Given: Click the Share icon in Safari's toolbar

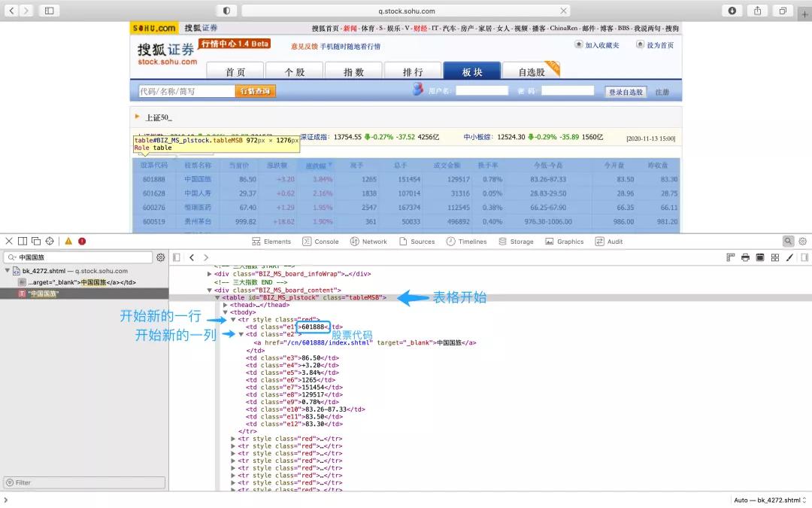Looking at the screenshot, I should 759,11.
